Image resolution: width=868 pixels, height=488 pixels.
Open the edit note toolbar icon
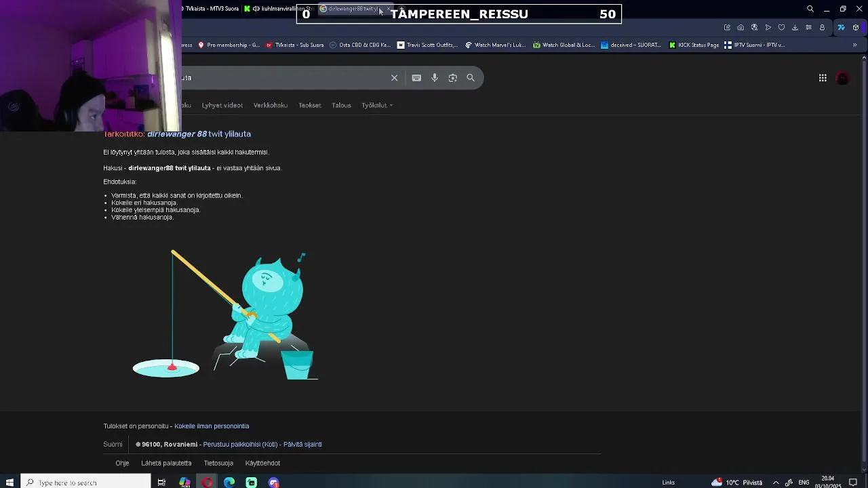[727, 28]
